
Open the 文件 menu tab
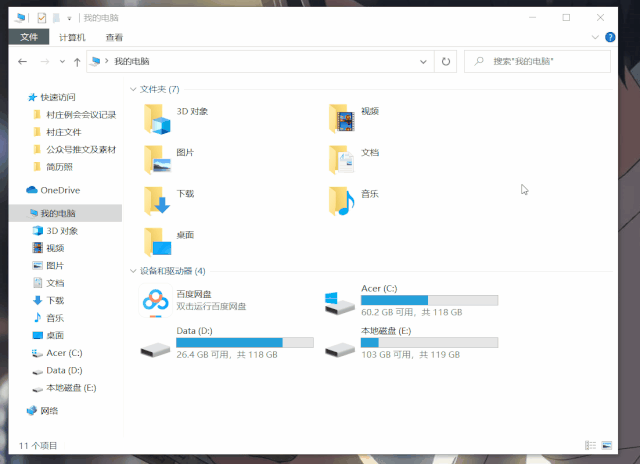(x=29, y=37)
